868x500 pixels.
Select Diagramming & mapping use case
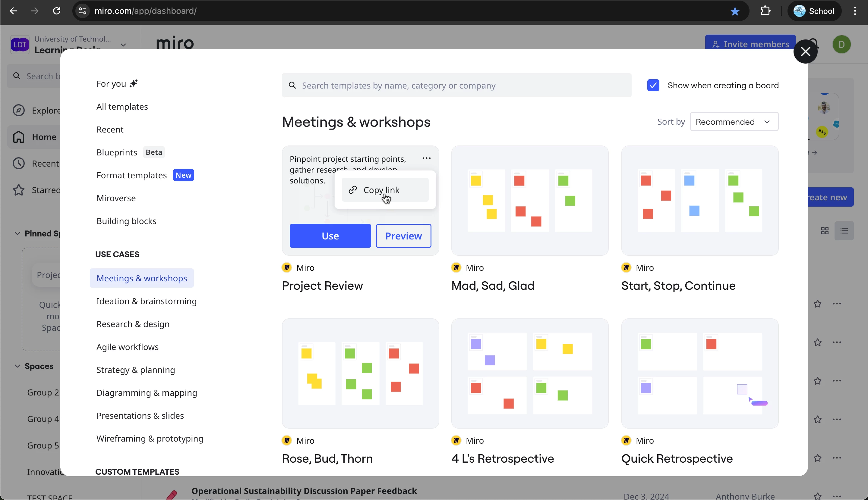tap(147, 393)
